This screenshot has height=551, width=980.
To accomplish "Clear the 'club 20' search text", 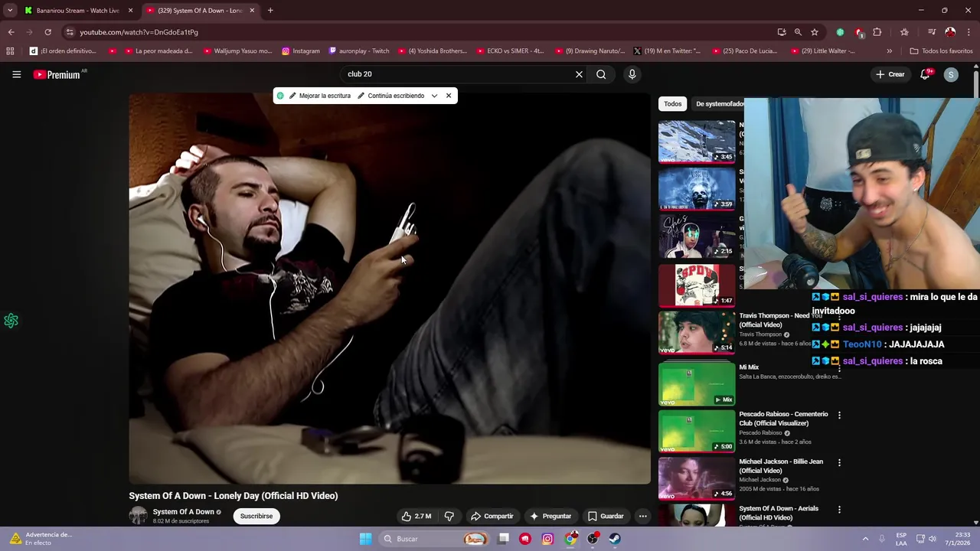I will (579, 74).
